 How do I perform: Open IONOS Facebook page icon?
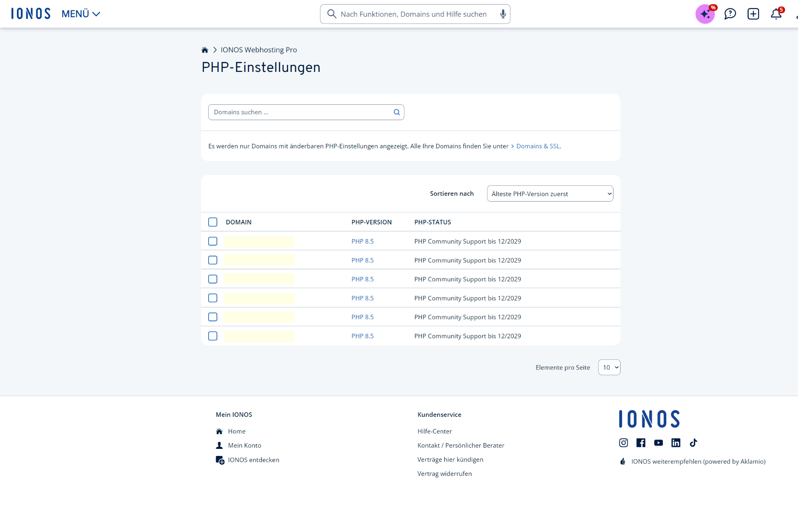[641, 443]
